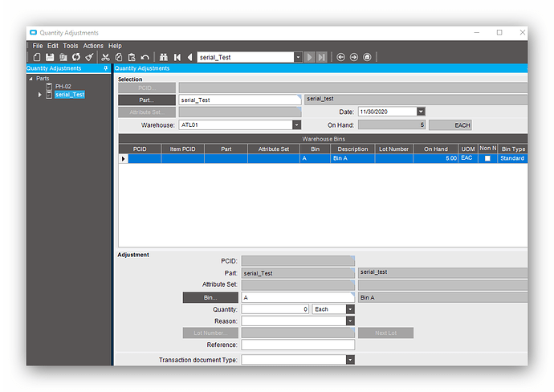This screenshot has height=392, width=554.
Task: Click the PH-02 part document icon
Action: click(x=49, y=87)
